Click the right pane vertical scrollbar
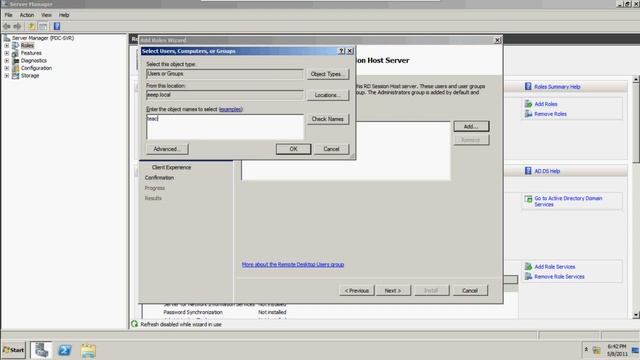This screenshot has height=360, width=640. click(636, 197)
